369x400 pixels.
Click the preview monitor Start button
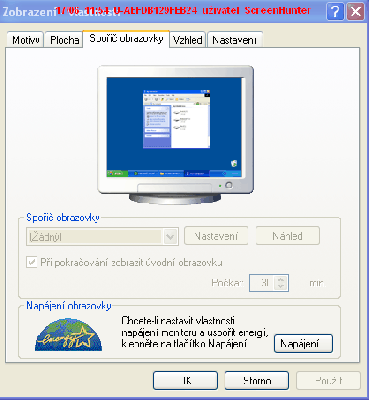[x=117, y=173]
